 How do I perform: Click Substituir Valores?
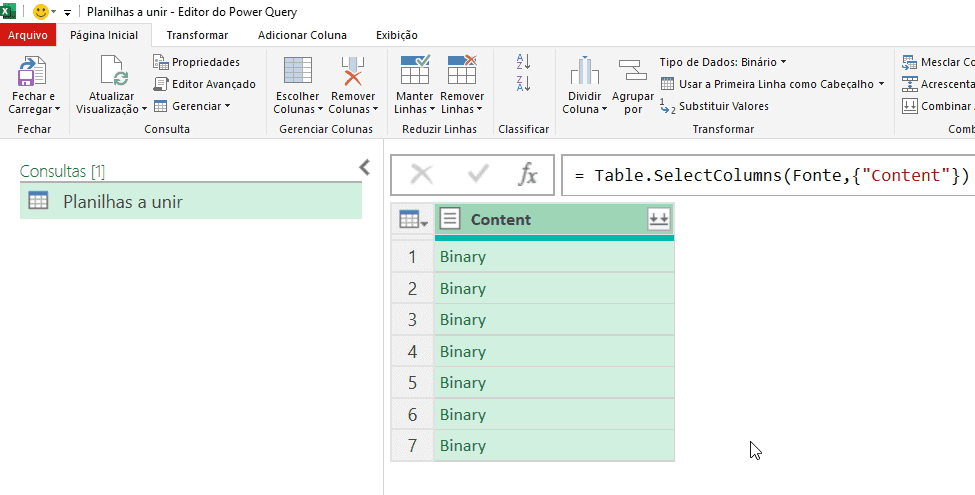tap(714, 106)
